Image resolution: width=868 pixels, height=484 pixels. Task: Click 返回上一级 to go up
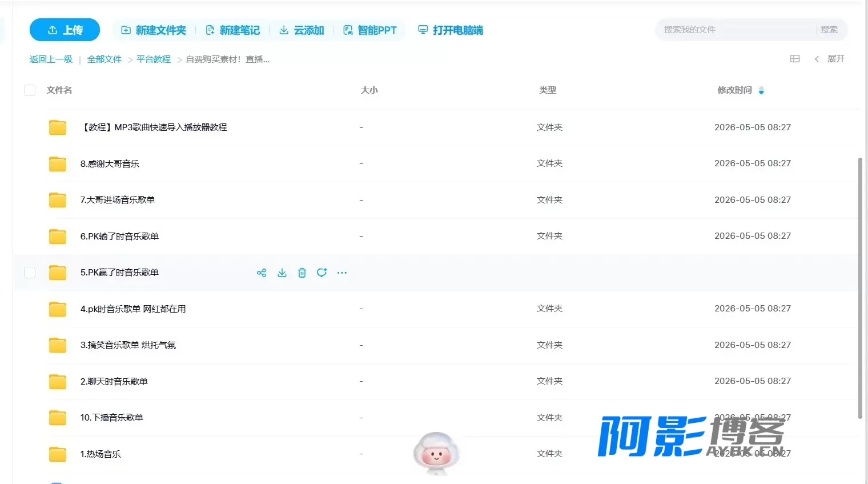pyautogui.click(x=51, y=59)
